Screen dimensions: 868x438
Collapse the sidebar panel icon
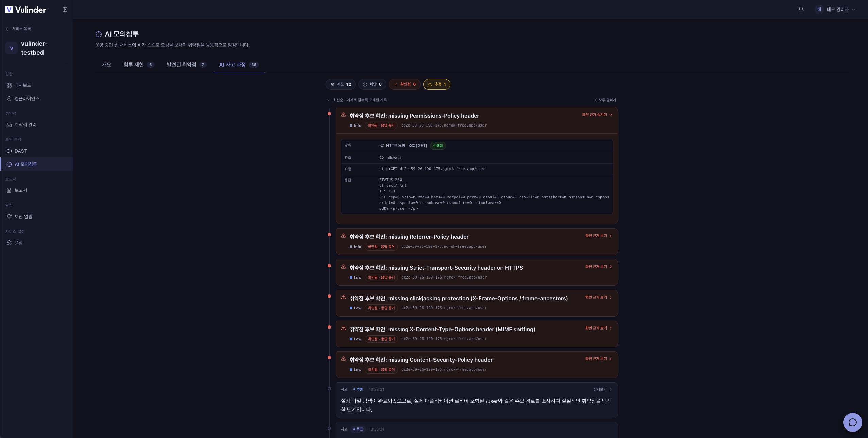(65, 10)
